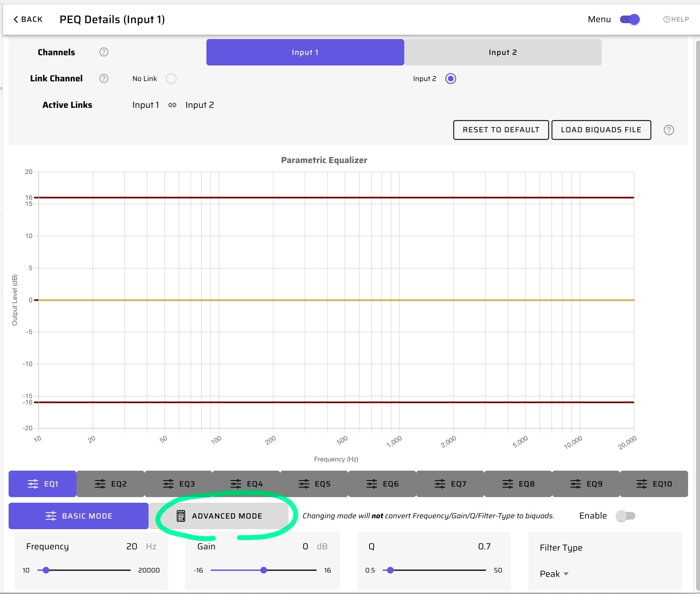Image resolution: width=700 pixels, height=594 pixels.
Task: Click the calculator icon on Advanced Mode
Action: (181, 516)
